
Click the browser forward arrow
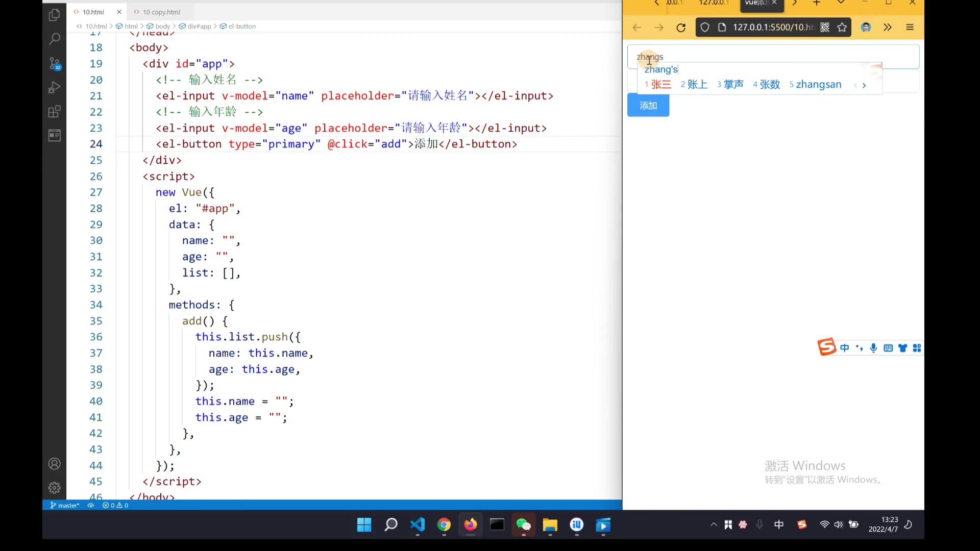point(659,28)
